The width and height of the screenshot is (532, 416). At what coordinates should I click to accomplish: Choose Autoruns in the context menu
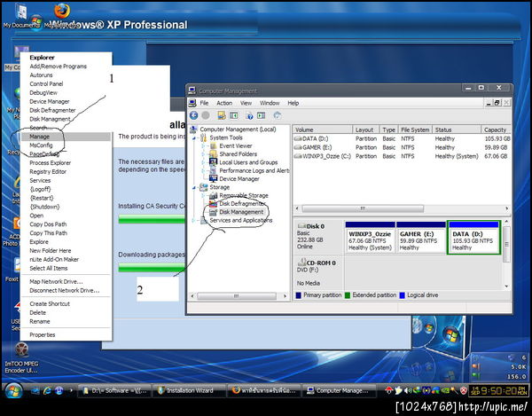click(x=66, y=75)
